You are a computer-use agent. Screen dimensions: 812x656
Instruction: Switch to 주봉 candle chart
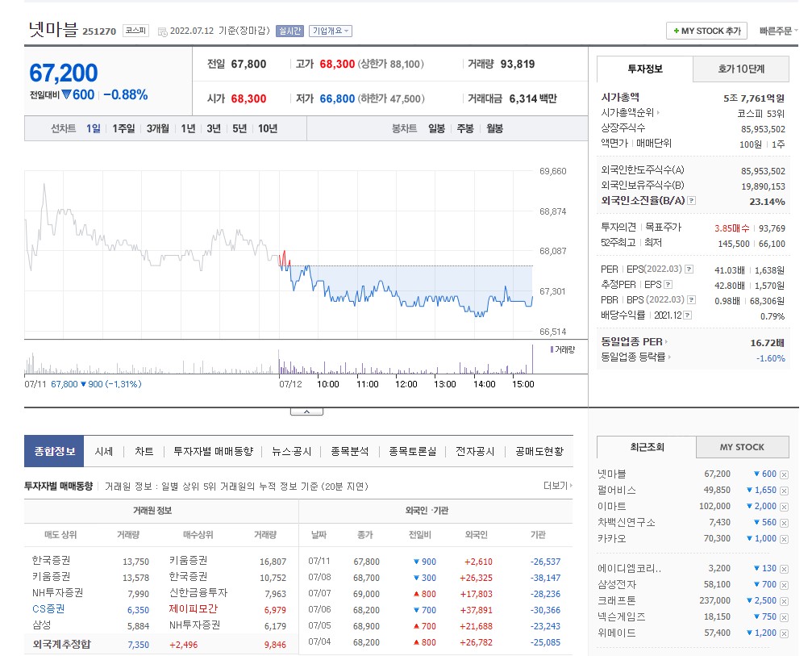[465, 128]
